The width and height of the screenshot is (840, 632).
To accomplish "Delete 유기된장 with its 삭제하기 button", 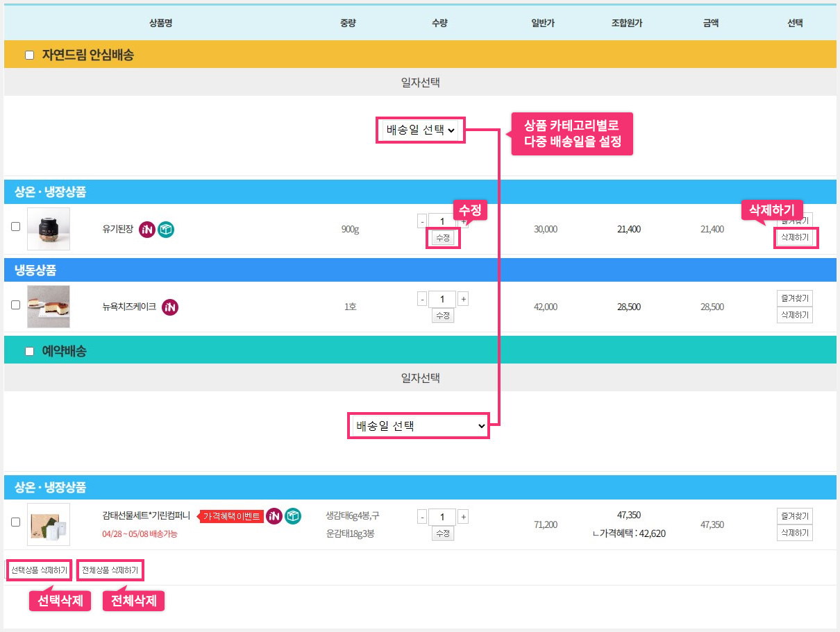I will coord(794,237).
